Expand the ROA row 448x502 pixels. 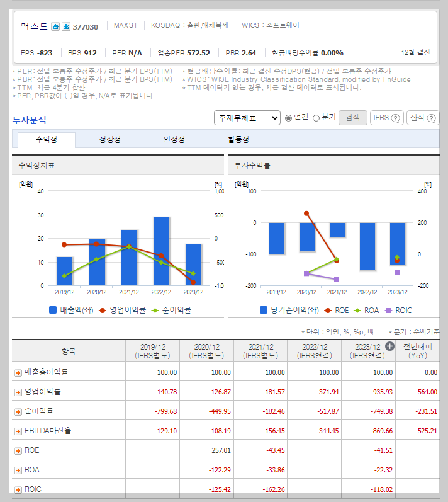(18, 471)
